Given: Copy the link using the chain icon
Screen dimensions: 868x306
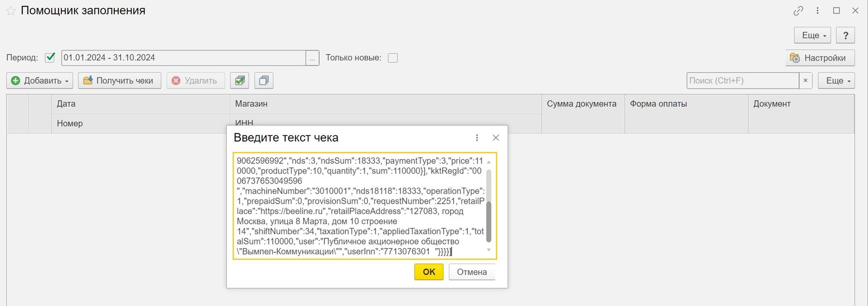Looking at the screenshot, I should point(798,11).
